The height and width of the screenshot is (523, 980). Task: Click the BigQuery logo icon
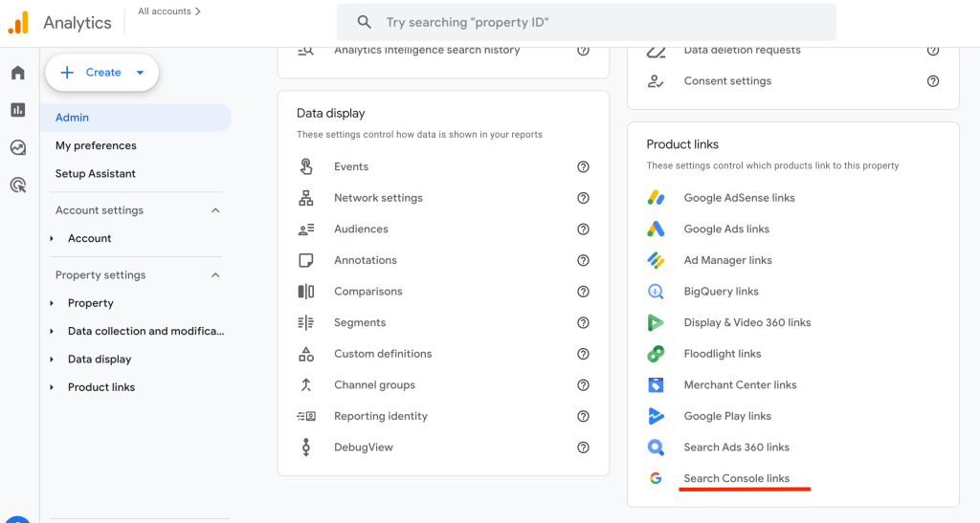[656, 292]
